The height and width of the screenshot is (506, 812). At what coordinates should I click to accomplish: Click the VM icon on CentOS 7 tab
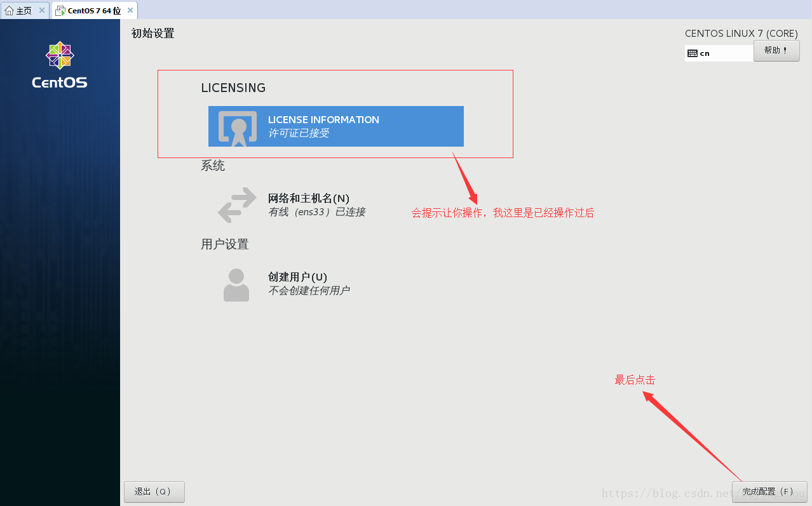tap(60, 11)
